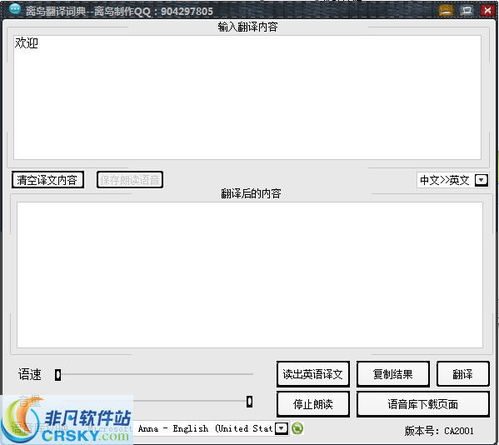499x445 pixels.
Task: Click inside the 输入翻译内容 input text area
Action: point(247,97)
